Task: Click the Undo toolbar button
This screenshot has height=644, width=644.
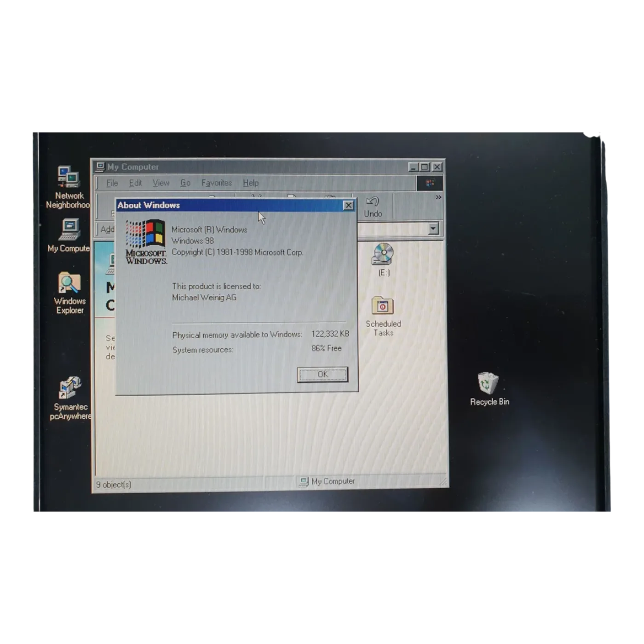Action: [373, 207]
